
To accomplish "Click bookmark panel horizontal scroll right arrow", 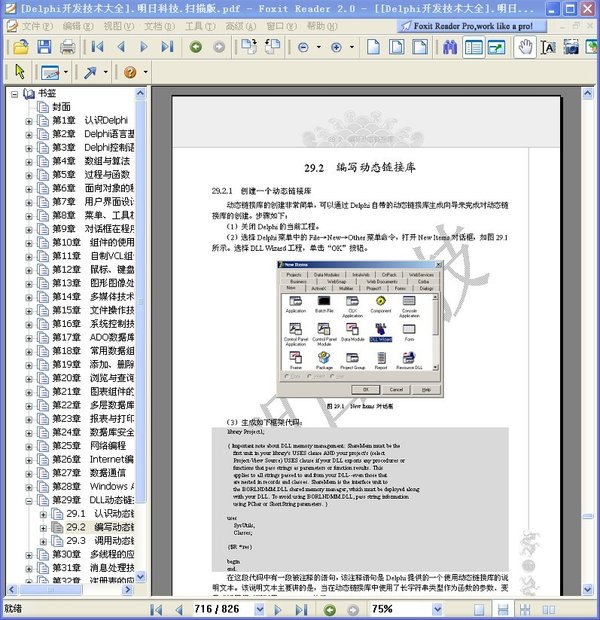I will coord(127,590).
